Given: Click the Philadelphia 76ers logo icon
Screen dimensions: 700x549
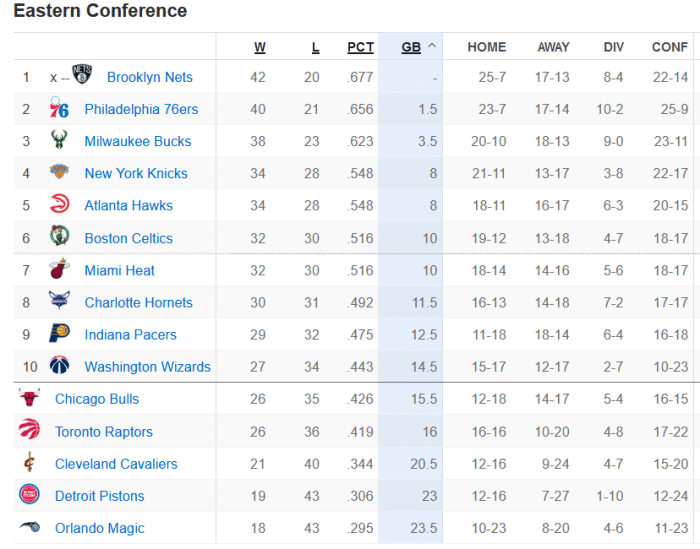Looking at the screenshot, I should pyautogui.click(x=60, y=109).
